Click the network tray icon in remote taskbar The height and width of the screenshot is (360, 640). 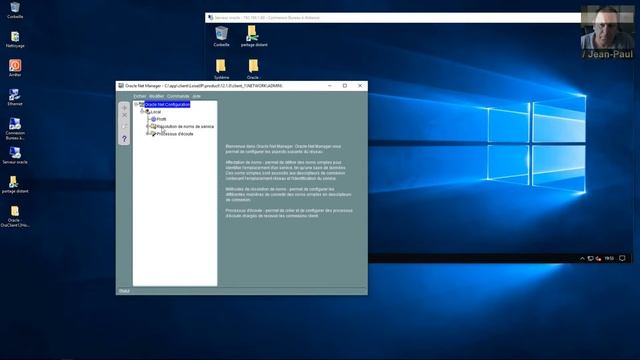pyautogui.click(x=590, y=258)
